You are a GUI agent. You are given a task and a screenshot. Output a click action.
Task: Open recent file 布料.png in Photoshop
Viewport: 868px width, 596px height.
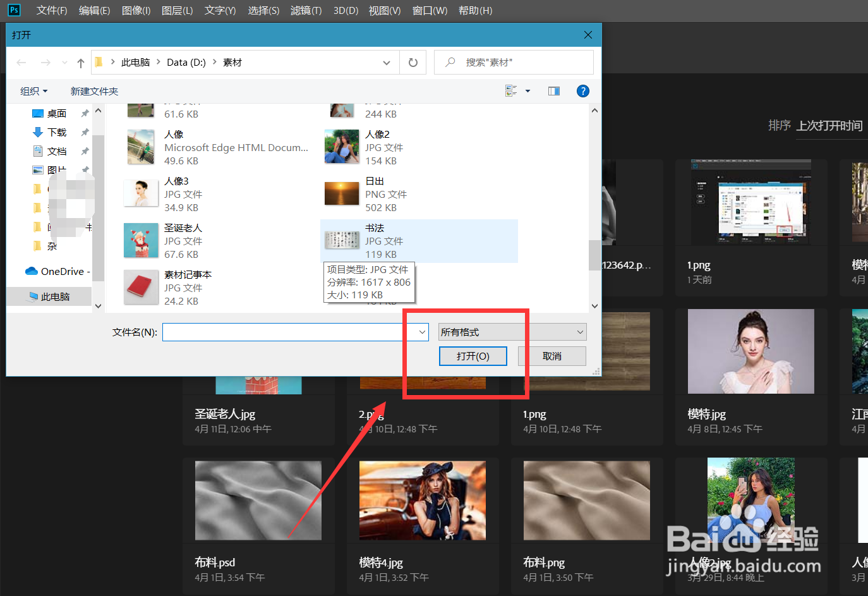[587, 526]
